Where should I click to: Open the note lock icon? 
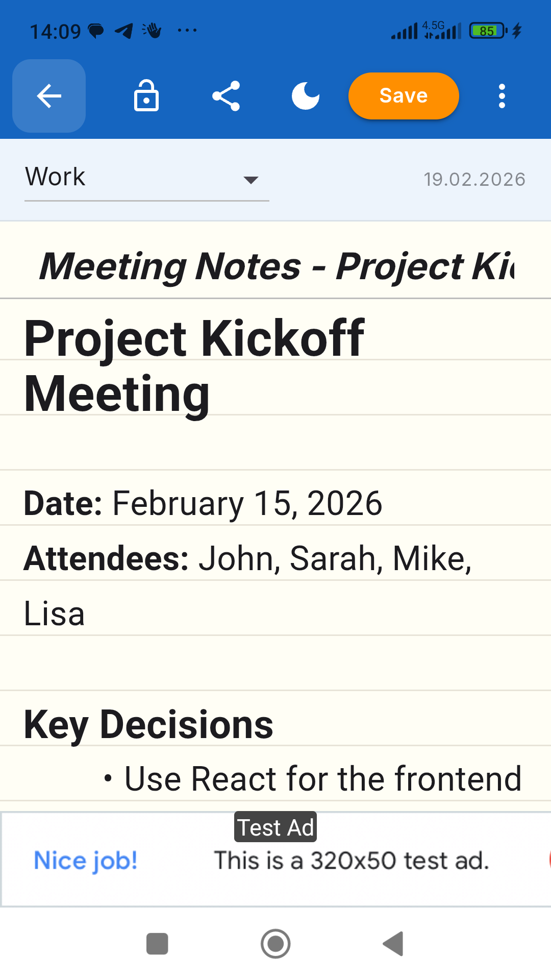[146, 96]
